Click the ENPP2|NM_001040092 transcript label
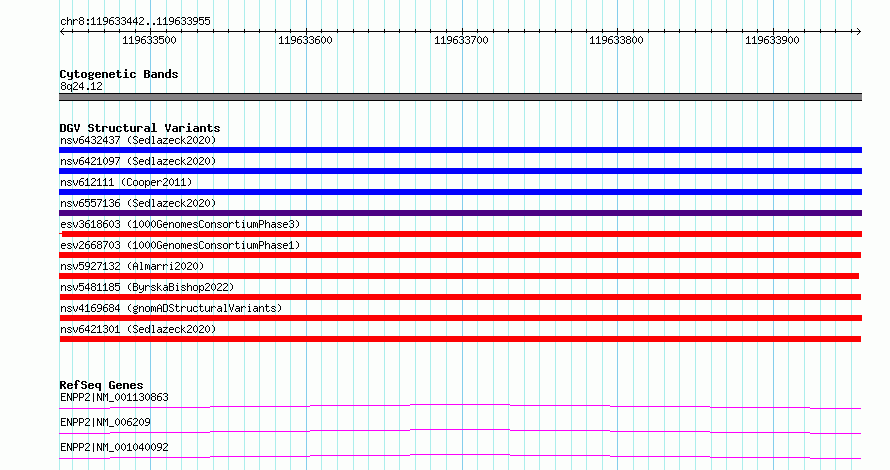890x470 pixels. tap(114, 447)
